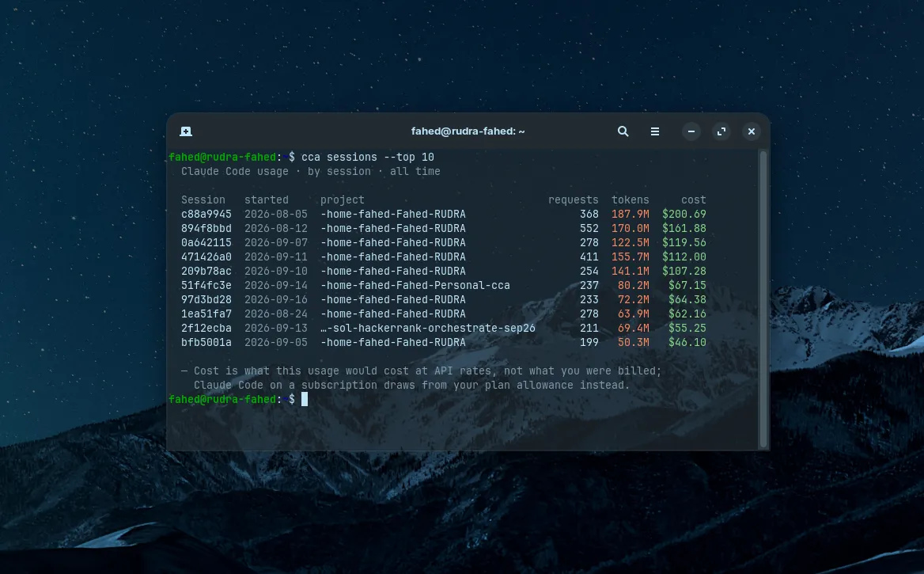Select session ID 894f8bbd
This screenshot has width=924, height=574.
(206, 228)
